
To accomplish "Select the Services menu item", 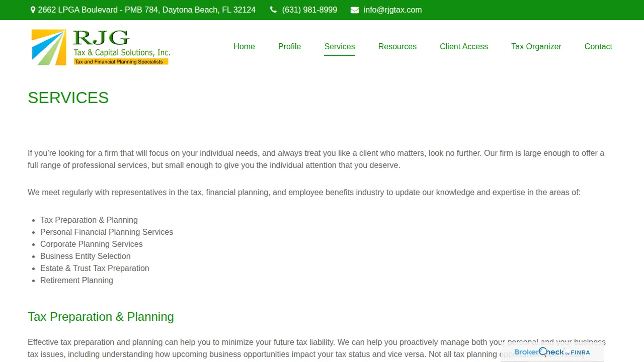I will pyautogui.click(x=340, y=46).
